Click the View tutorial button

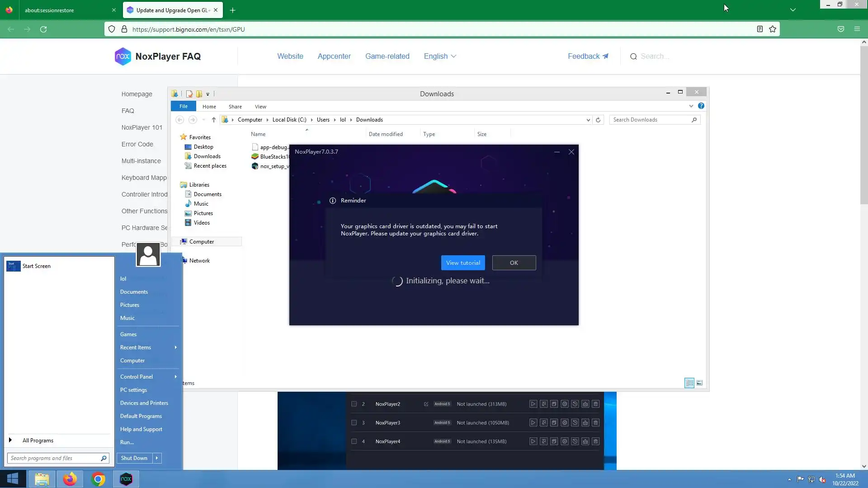463,263
